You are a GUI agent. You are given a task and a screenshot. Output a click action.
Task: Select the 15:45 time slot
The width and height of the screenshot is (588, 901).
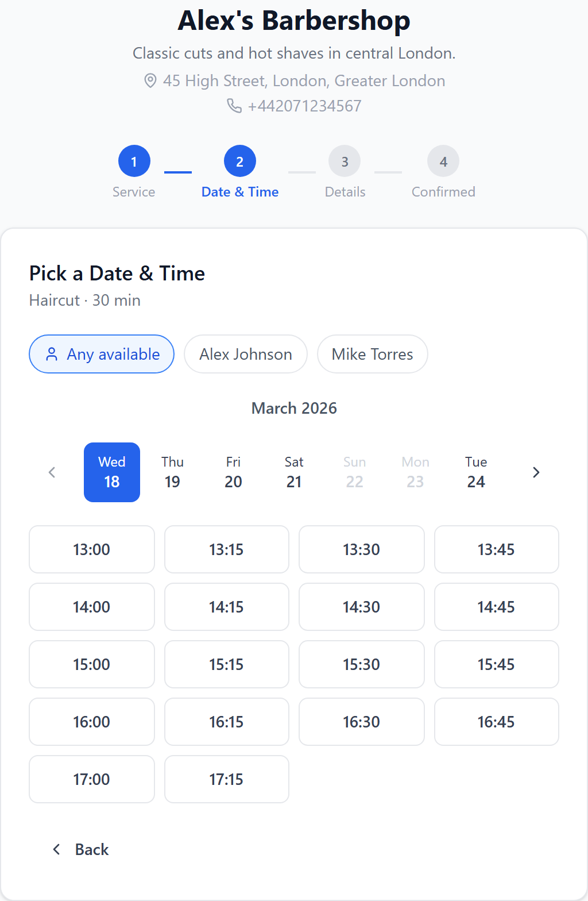(x=496, y=664)
